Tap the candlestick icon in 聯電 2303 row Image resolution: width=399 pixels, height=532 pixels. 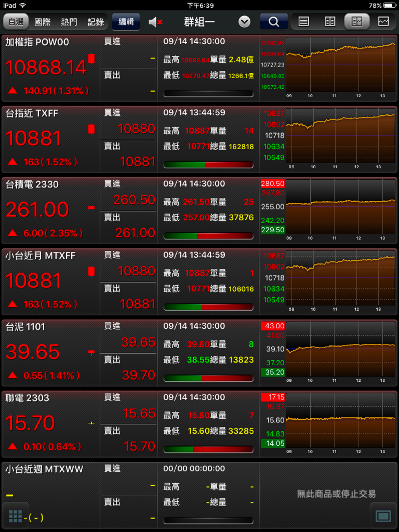pos(91,423)
